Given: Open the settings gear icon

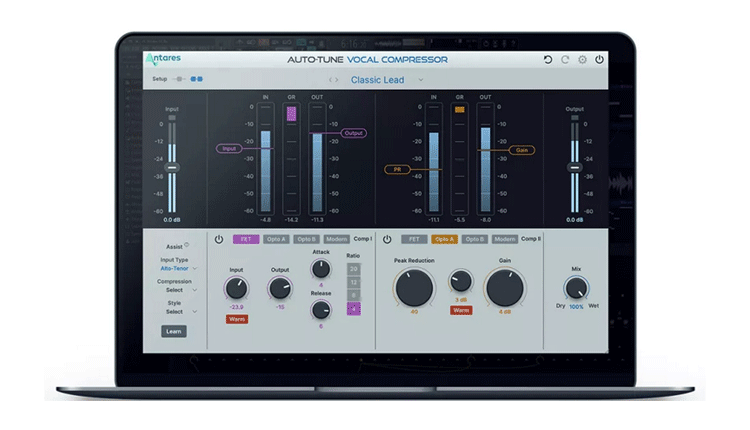Looking at the screenshot, I should point(583,60).
